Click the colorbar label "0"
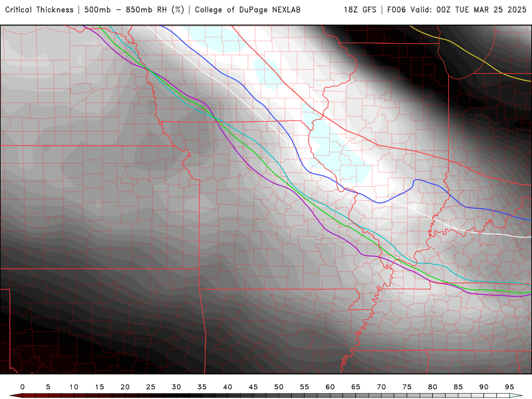532x399 pixels. point(23,387)
